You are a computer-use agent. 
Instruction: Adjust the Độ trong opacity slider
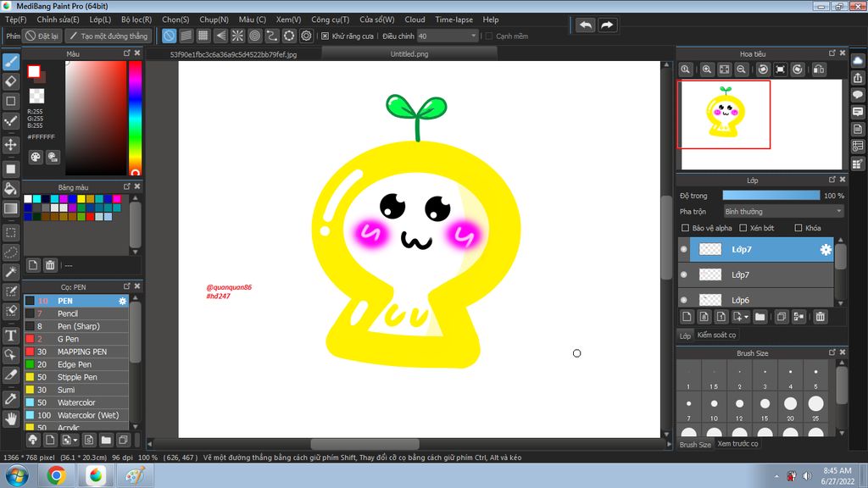[x=771, y=196]
